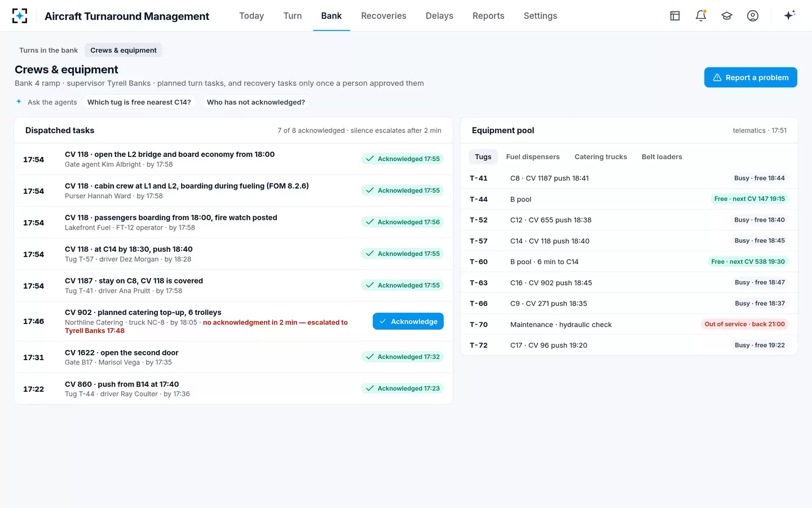Screen dimensions: 812x508
Task: Select tug T-72 row
Action: coord(629,345)
